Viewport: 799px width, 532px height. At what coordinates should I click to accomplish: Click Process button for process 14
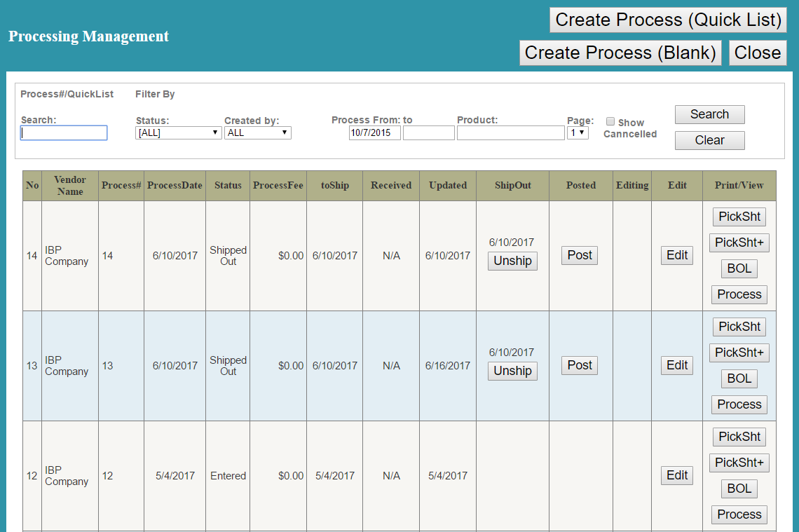coord(739,294)
